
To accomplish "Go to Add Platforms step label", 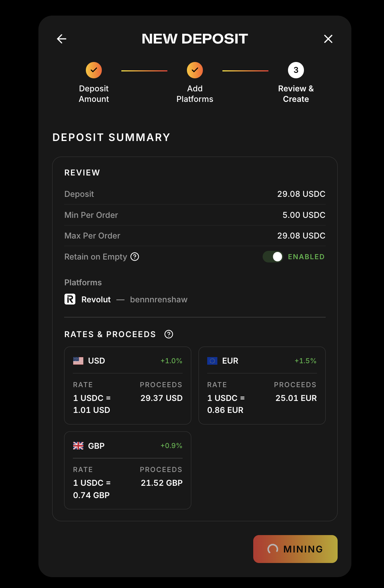I will point(195,94).
